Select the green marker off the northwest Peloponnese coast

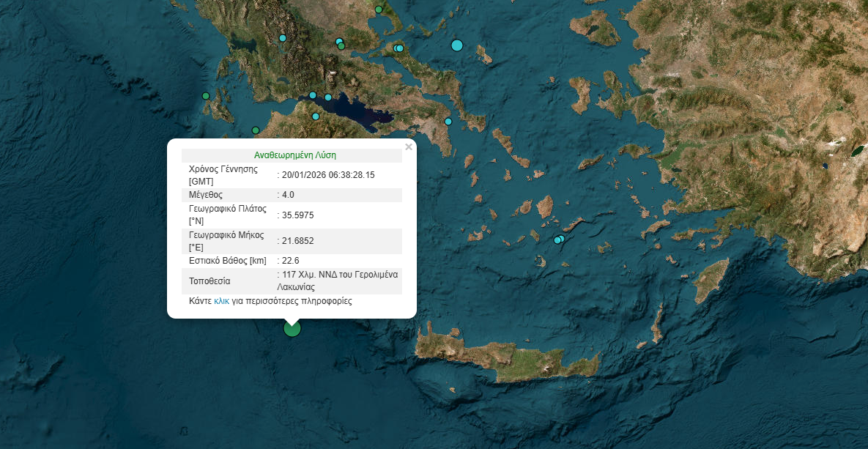pyautogui.click(x=256, y=130)
